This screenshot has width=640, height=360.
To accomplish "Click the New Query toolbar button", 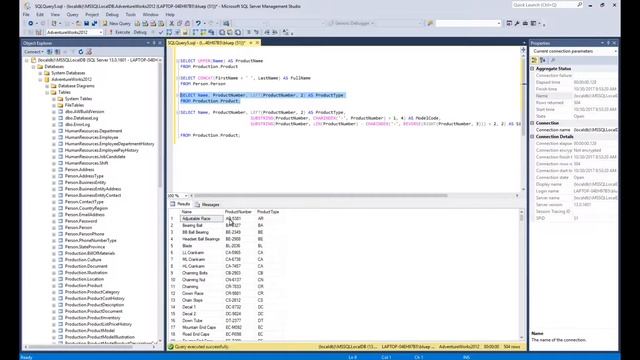I will [x=116, y=23].
